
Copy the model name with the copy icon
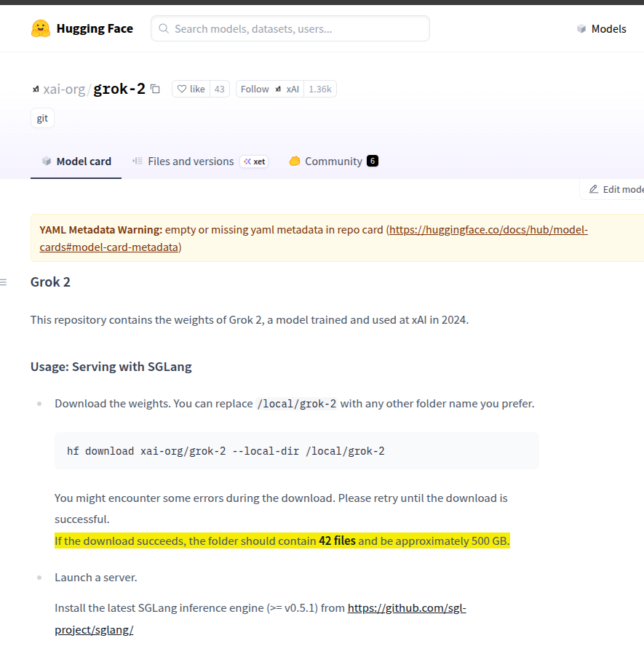pyautogui.click(x=155, y=89)
